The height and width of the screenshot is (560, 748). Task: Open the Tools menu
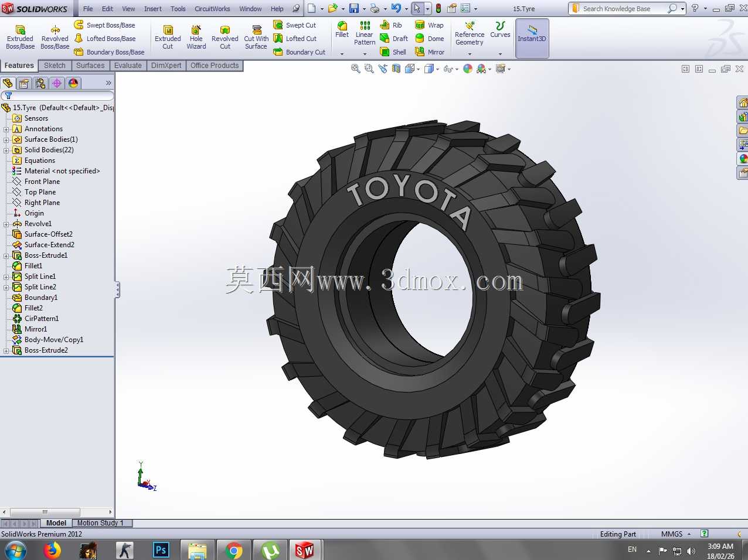click(178, 9)
